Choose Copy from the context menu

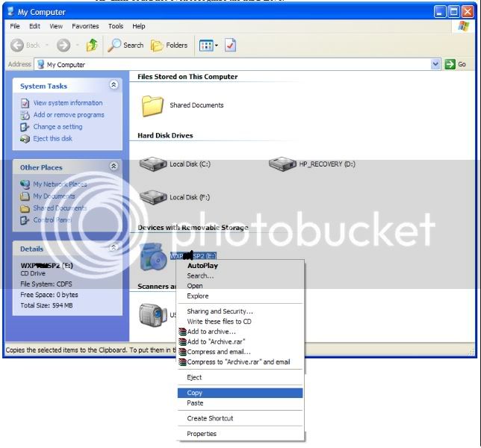(195, 393)
